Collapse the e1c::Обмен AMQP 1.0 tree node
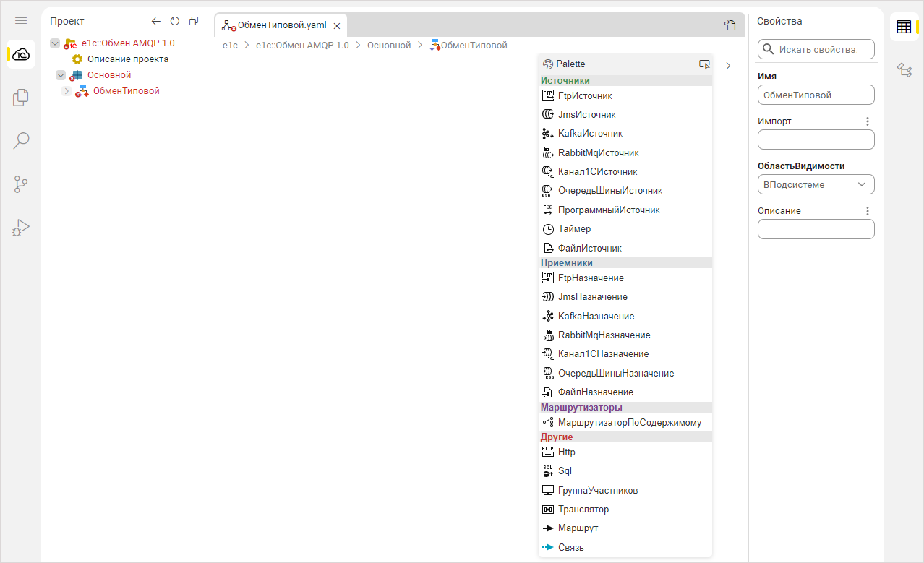924x563 pixels. pyautogui.click(x=55, y=43)
